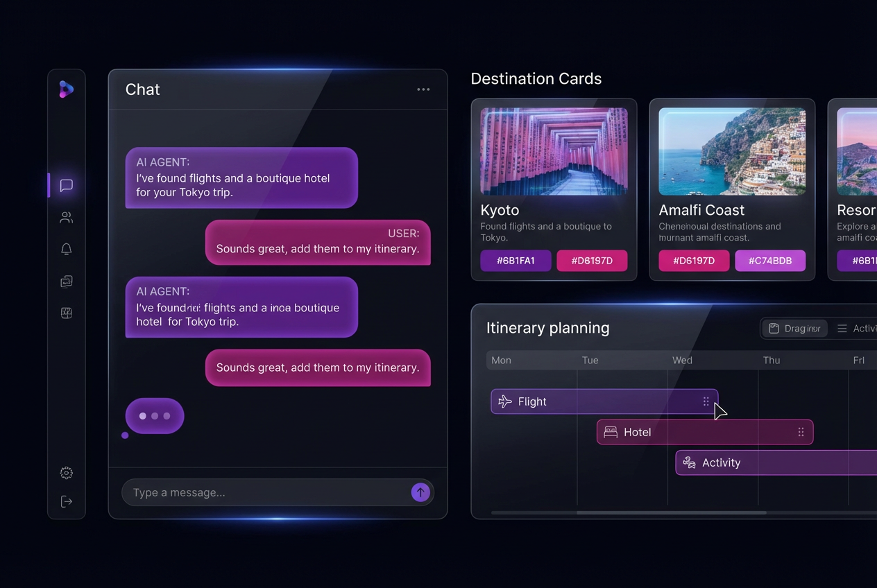Viewport: 877px width, 588px height.
Task: Click the first AI AGENT message bubble
Action: coord(241,178)
